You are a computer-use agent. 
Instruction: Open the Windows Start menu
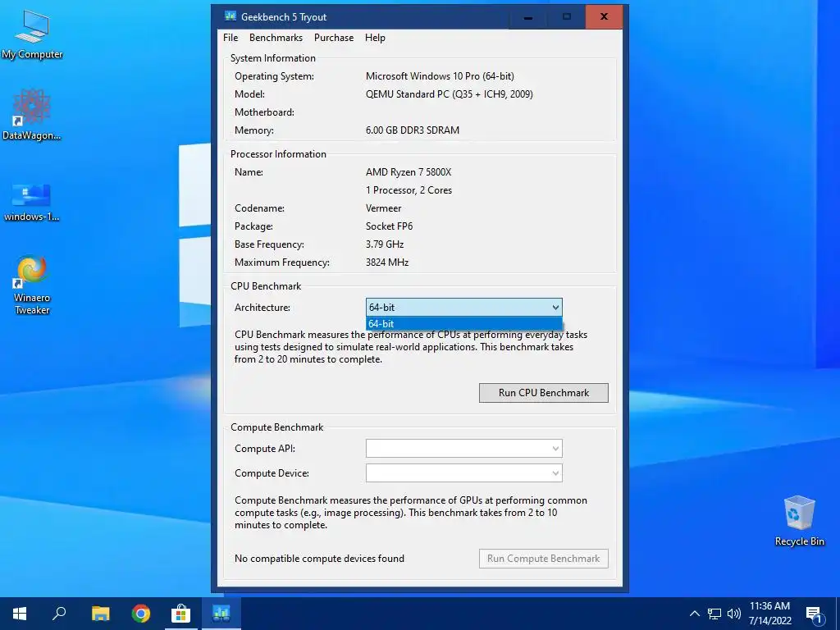20,614
